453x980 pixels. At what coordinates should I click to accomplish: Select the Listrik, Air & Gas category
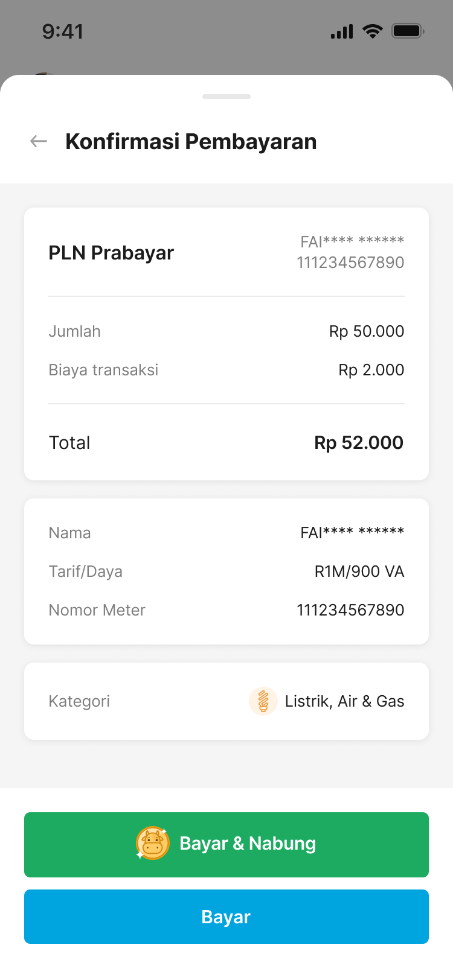click(x=344, y=701)
